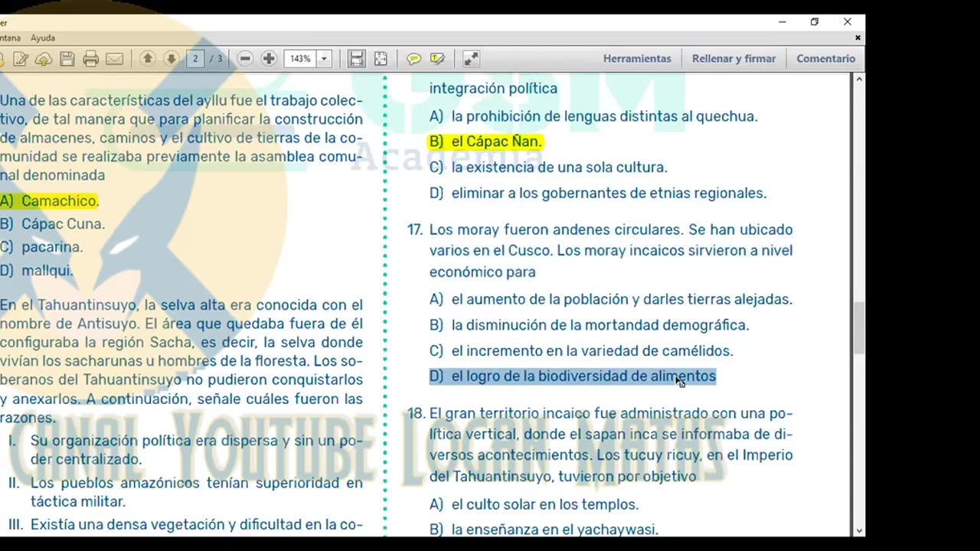
Task: Click answer 'C) pacarina.'
Action: [x=41, y=247]
